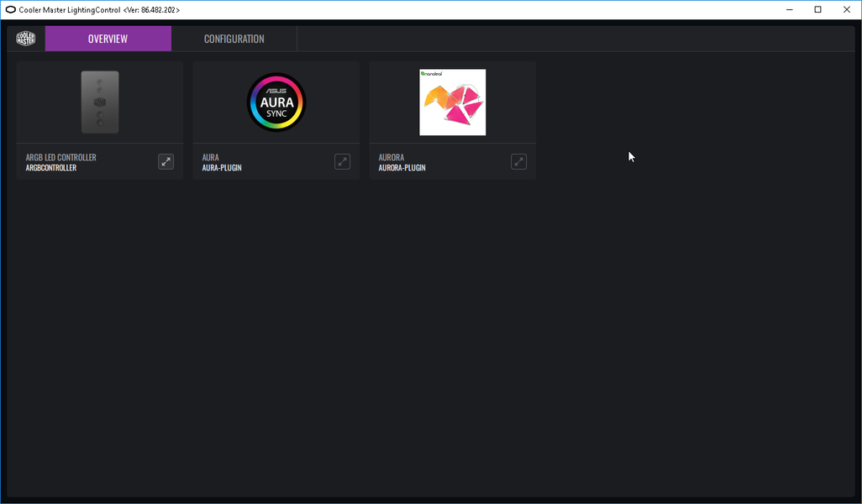Click the app icon in title bar
This screenshot has width=862, height=504.
10,10
